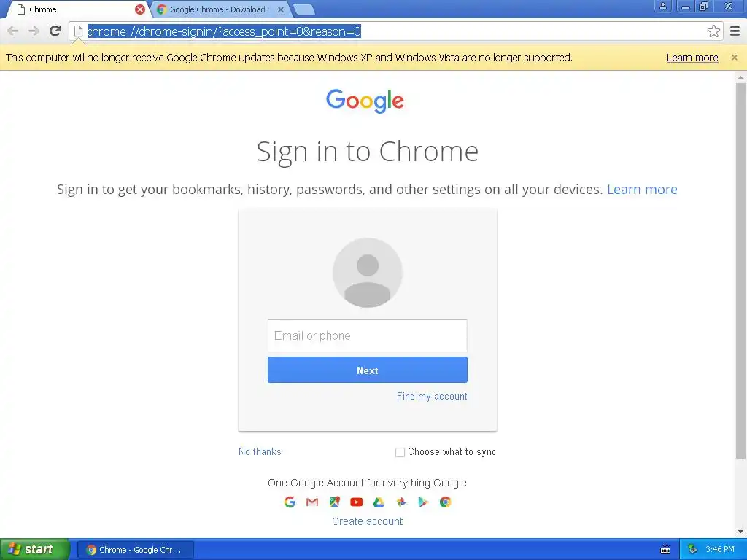Click the Google logo
747x560 pixels.
(x=365, y=101)
